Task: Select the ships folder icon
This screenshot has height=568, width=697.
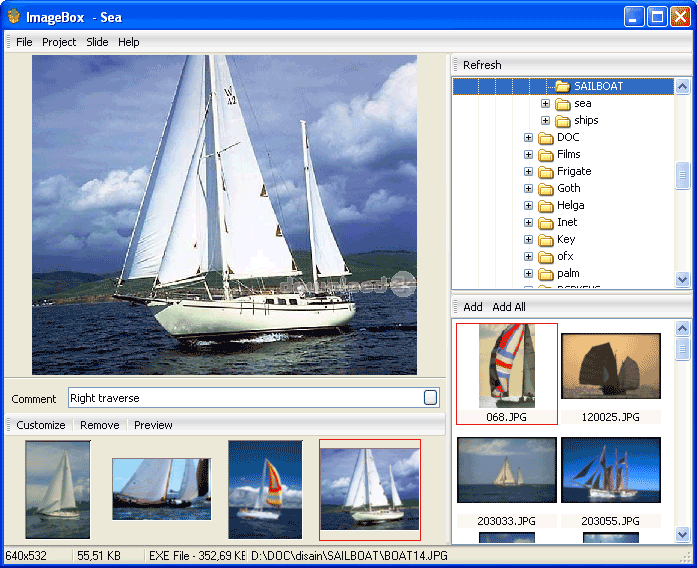Action: coord(563,121)
